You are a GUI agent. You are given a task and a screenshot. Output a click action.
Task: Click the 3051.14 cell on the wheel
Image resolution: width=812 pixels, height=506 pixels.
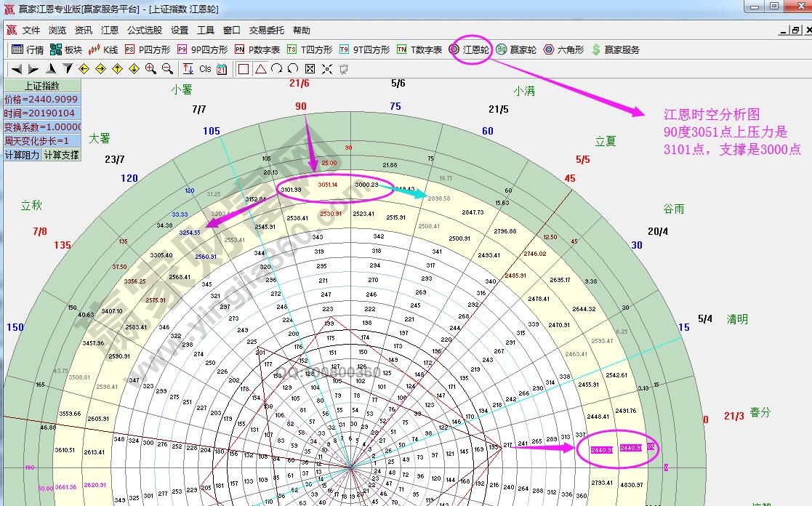pyautogui.click(x=328, y=185)
